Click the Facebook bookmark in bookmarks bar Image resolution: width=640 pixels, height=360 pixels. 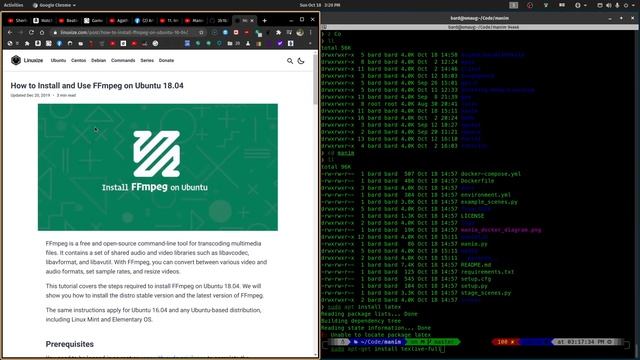[x=59, y=43]
